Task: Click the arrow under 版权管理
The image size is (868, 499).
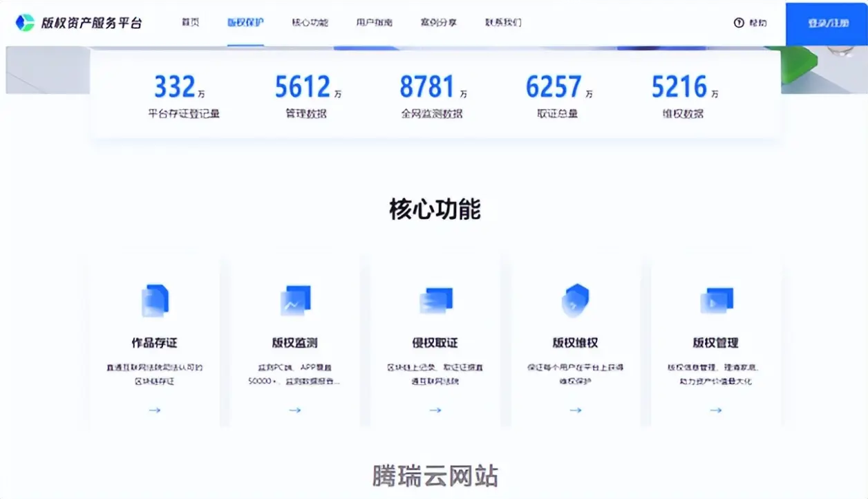Action: [716, 410]
